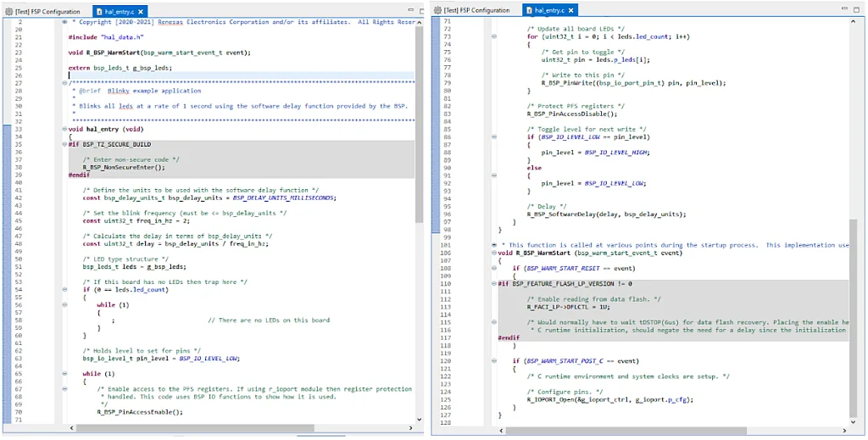Click the FSP Configuration gear icon in left pane
The width and height of the screenshot is (868, 440).
coord(8,11)
